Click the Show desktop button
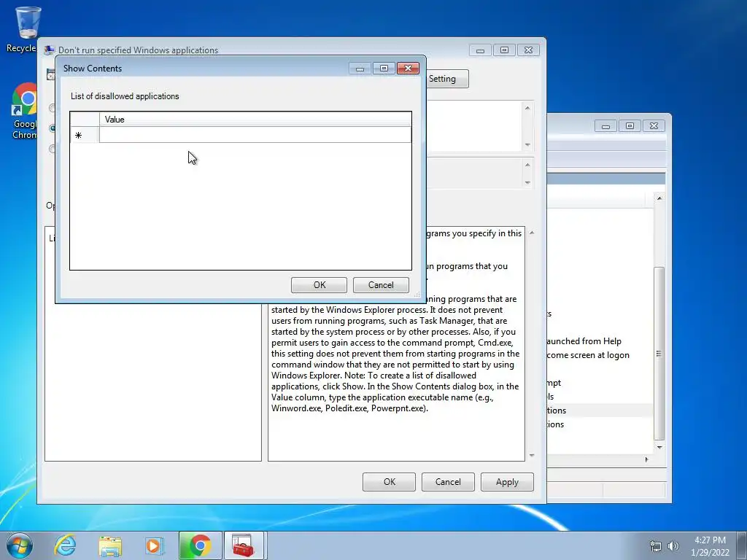Viewport: 747px width, 560px height. [742, 545]
